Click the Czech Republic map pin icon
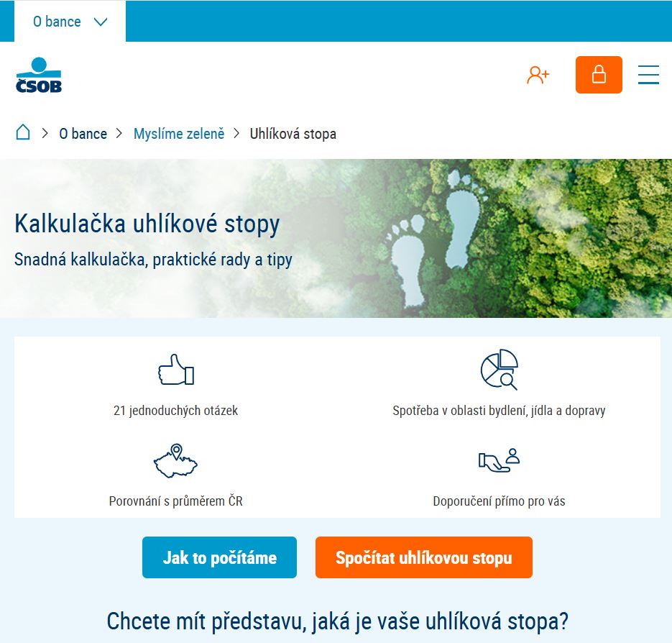The width and height of the screenshot is (672, 643). tap(175, 461)
